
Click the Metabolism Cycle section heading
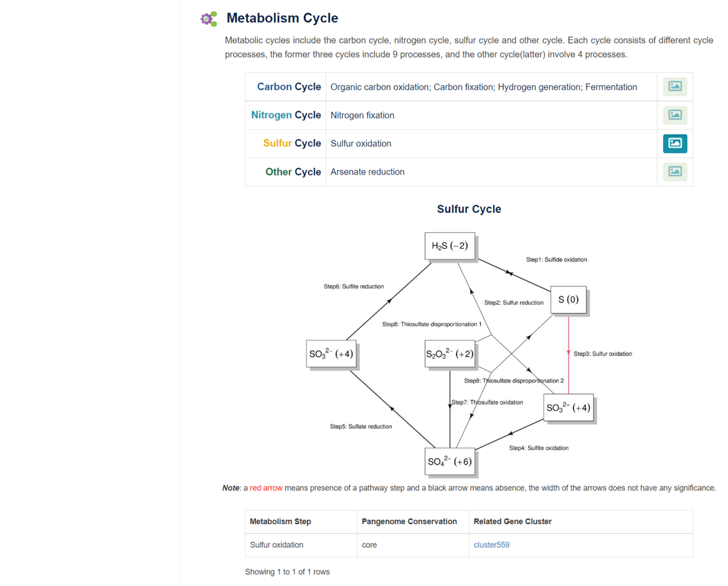point(282,18)
